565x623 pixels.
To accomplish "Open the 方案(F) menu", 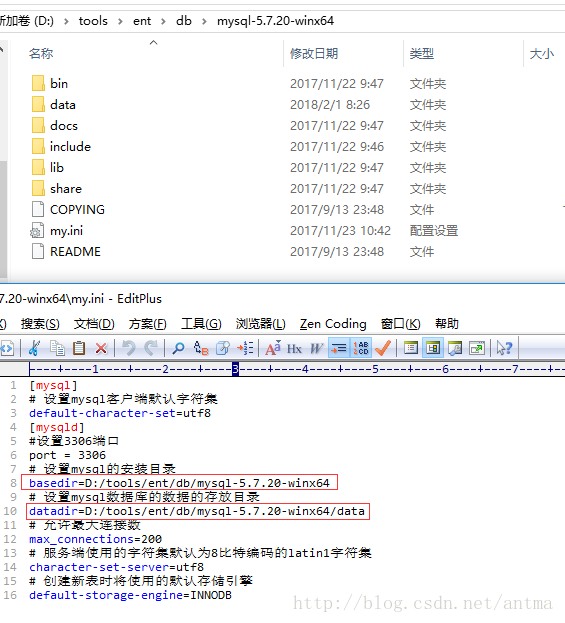I will pos(147,324).
